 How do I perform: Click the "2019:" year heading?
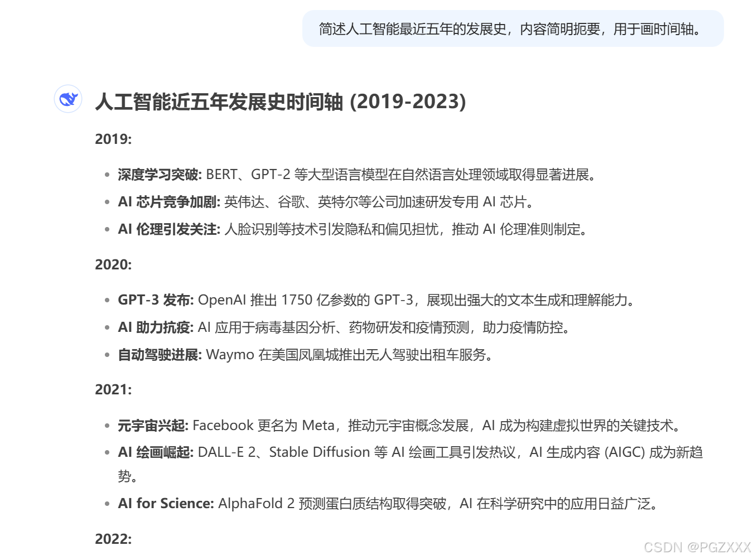[x=113, y=139]
